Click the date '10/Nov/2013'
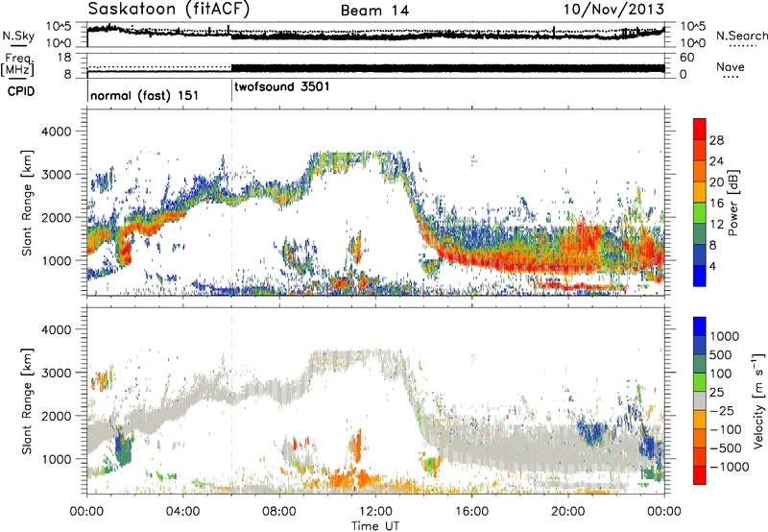This screenshot has width=768, height=532. [613, 9]
